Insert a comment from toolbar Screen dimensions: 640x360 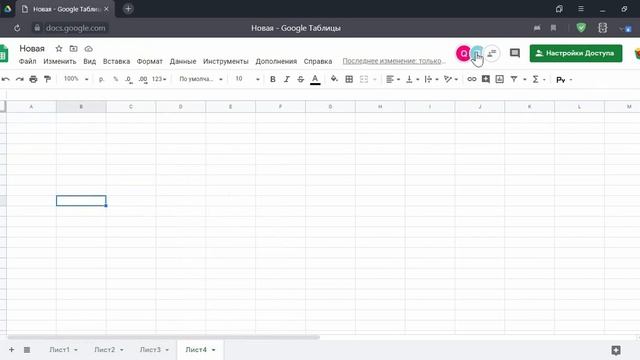coord(486,79)
